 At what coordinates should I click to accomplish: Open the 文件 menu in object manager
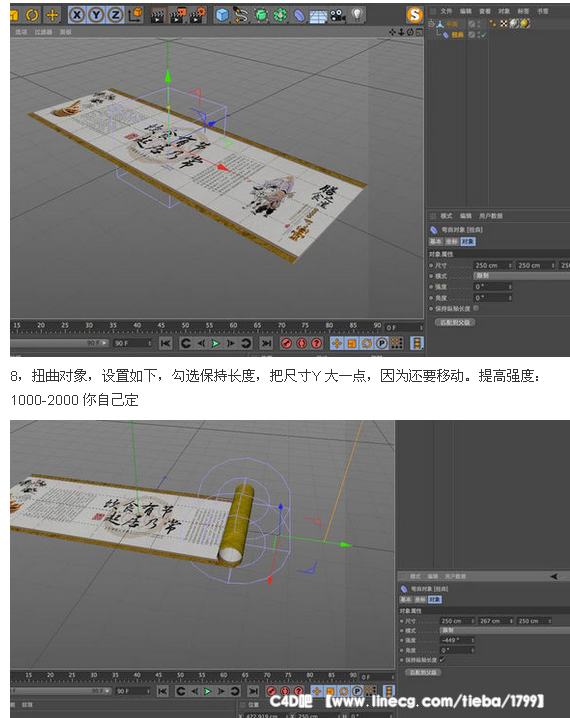[x=446, y=11]
